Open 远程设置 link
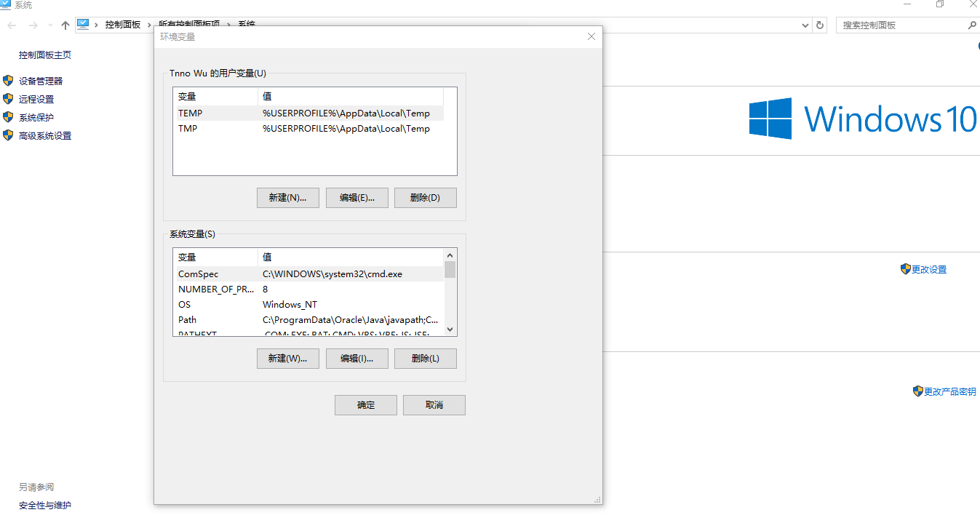Viewport: 980px width, 523px height. [36, 100]
